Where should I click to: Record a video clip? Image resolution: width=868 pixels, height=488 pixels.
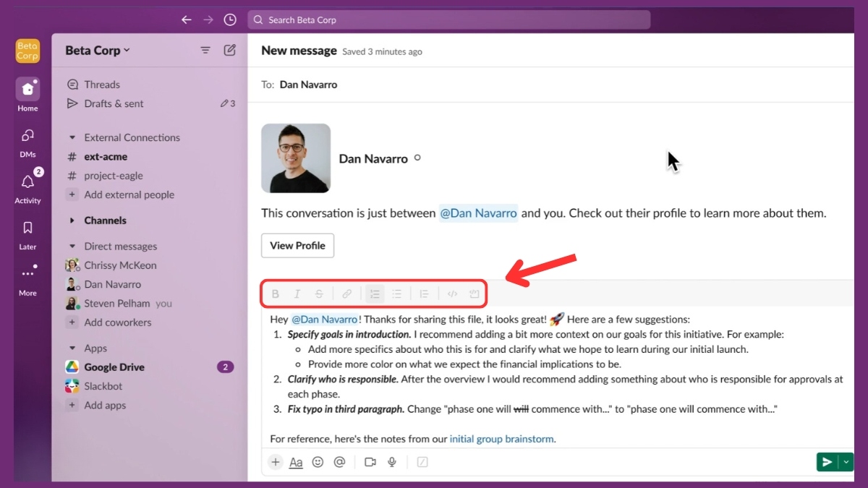click(370, 462)
